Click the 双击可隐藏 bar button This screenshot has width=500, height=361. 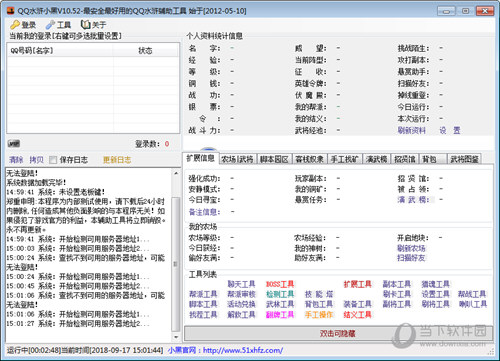click(x=338, y=333)
